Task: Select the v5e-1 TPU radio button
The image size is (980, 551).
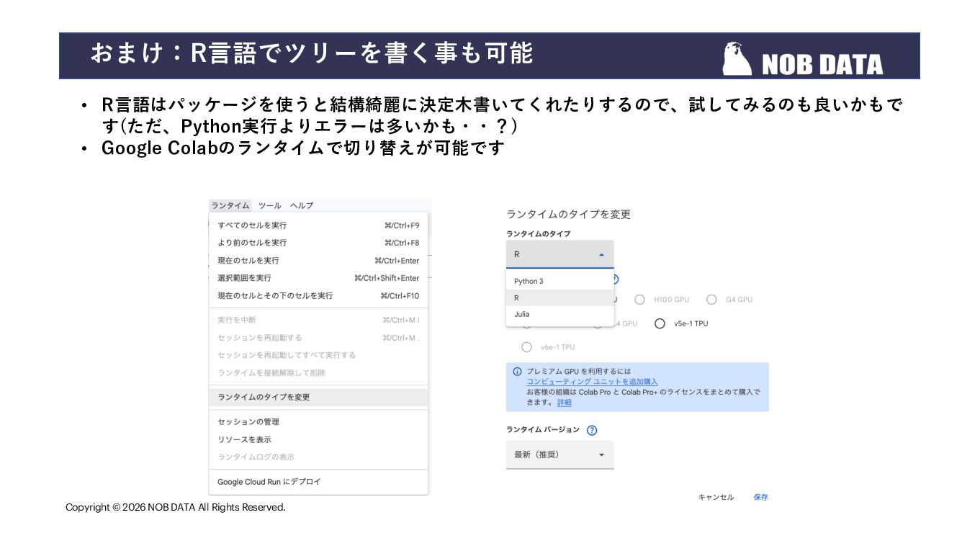Action: (660, 324)
